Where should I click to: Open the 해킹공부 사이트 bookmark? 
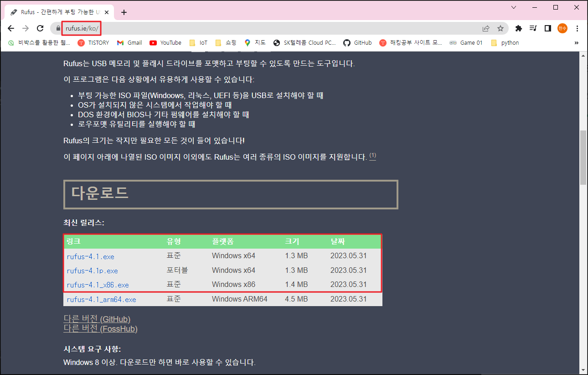(x=410, y=43)
